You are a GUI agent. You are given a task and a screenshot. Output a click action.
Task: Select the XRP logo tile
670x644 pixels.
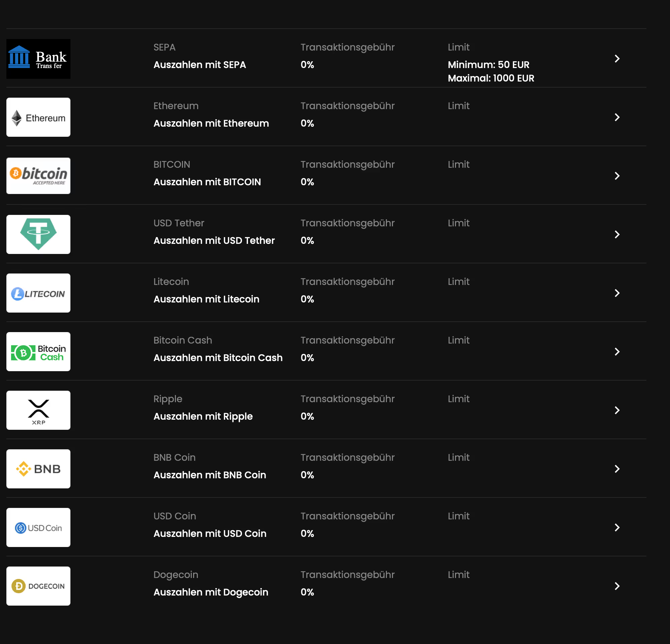[x=38, y=410]
